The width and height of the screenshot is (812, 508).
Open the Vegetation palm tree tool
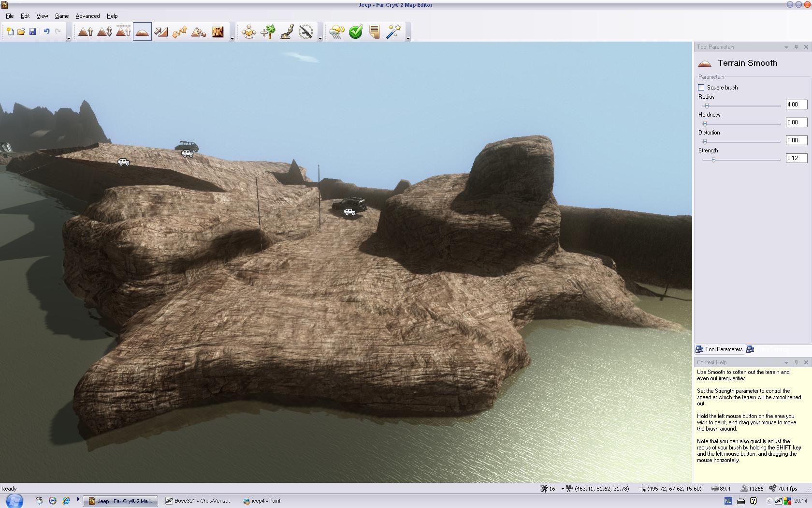(268, 32)
